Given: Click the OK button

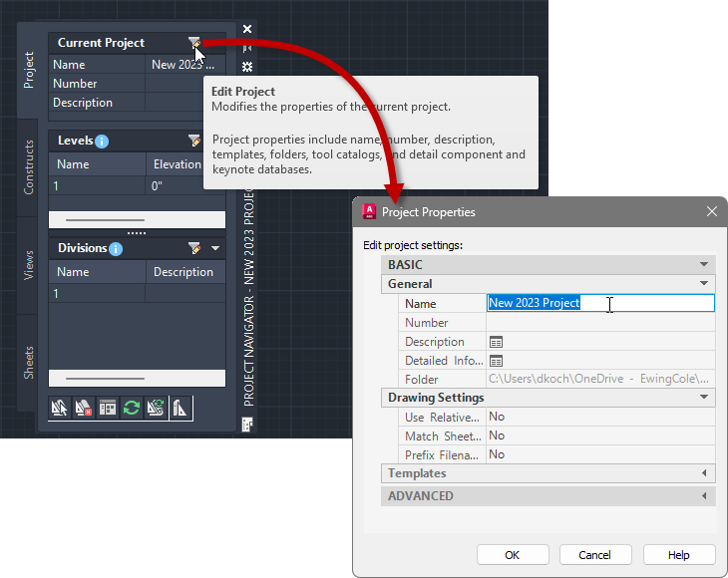Looking at the screenshot, I should 513,555.
